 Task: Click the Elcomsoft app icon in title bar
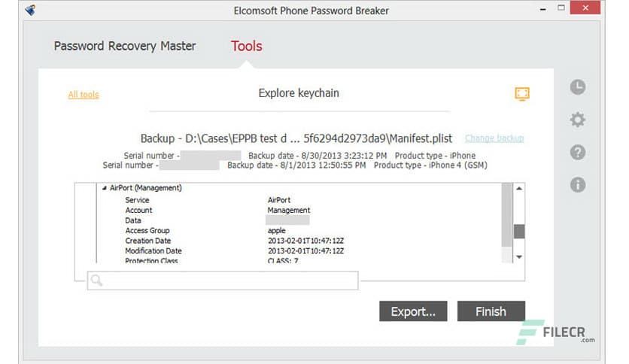point(31,10)
